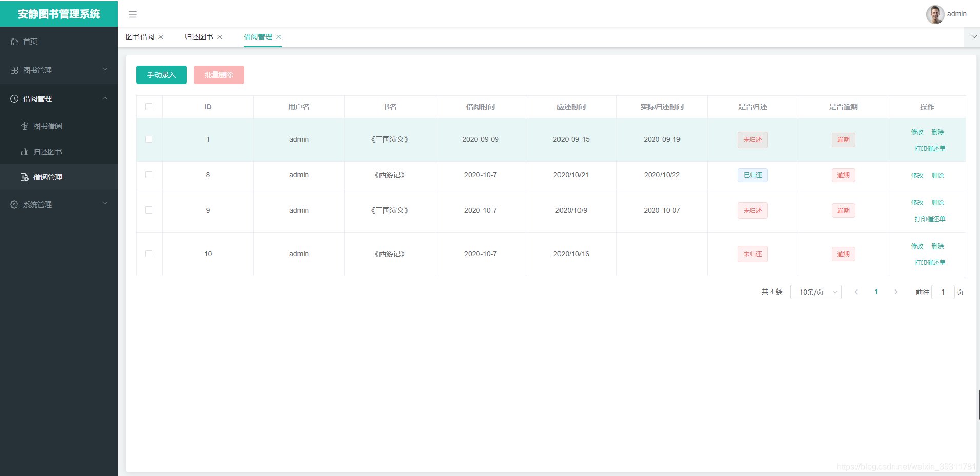Check the row with ID 9
The image size is (980, 476).
(x=149, y=210)
